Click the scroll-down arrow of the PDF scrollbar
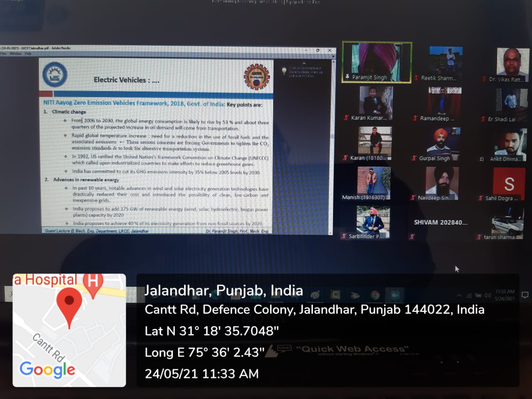Screen dimensions: 532x399 point(331,233)
